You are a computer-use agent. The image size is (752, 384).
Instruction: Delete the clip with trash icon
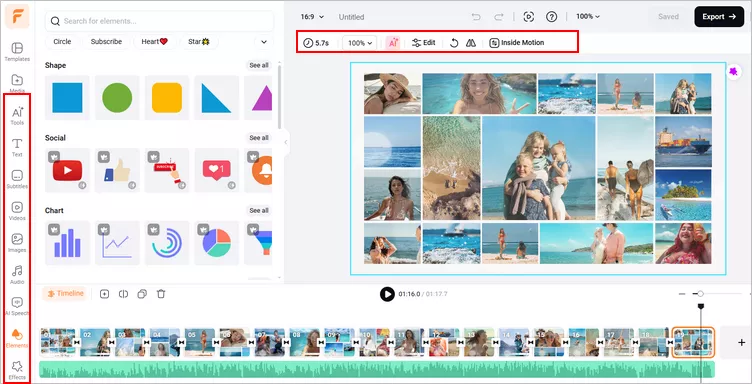[161, 294]
